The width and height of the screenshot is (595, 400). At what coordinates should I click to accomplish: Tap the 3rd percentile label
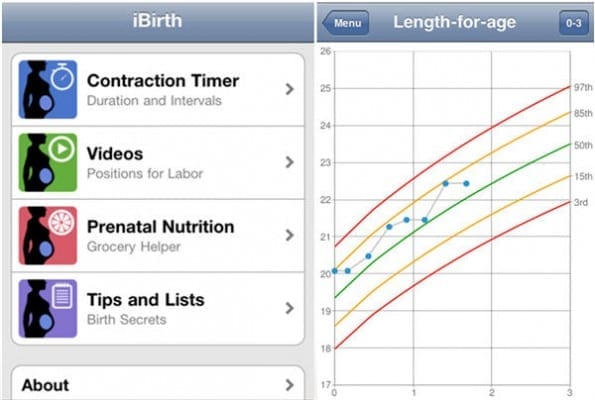(x=581, y=203)
